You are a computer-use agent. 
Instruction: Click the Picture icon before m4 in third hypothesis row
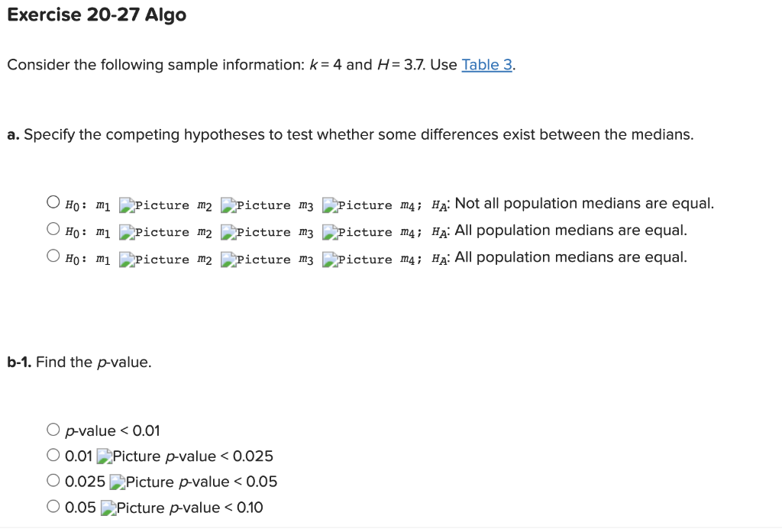328,258
